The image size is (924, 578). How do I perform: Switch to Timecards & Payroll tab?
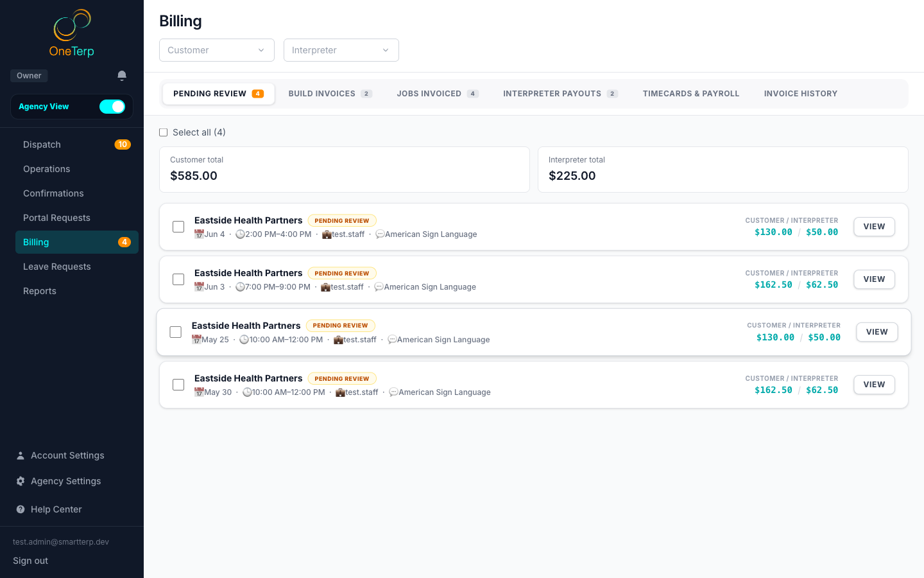[x=691, y=94]
